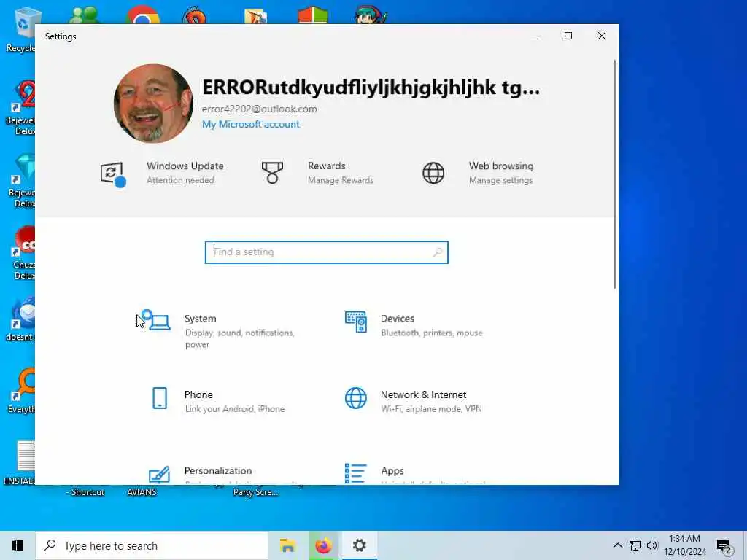Select the INSTALL text file on the desktop
The width and height of the screenshot is (747, 560).
click(20, 463)
